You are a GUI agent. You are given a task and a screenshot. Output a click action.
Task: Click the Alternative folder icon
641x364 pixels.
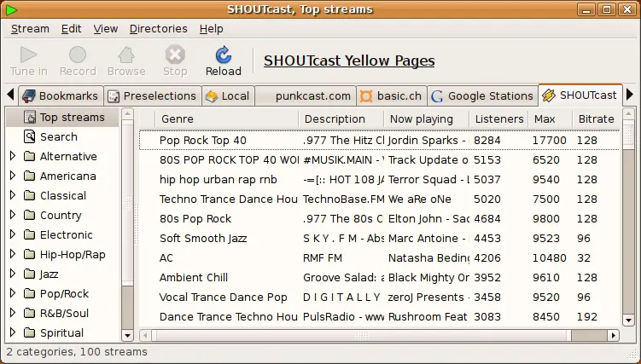[29, 156]
